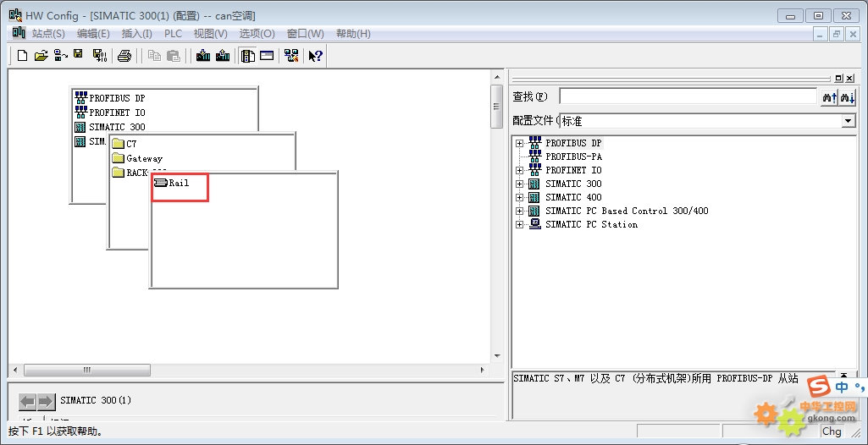Click the find upward binoculars button
Viewport: 868px width, 445px height.
(829, 97)
